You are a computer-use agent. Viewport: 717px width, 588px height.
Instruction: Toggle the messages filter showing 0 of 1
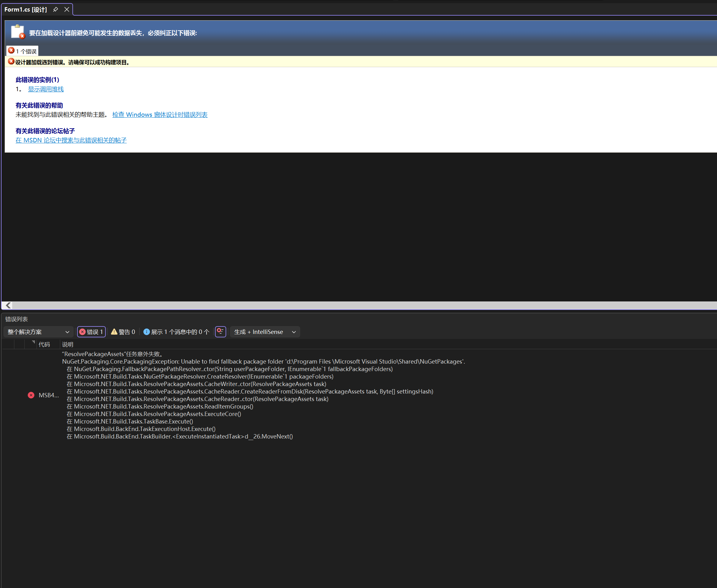[x=176, y=332]
